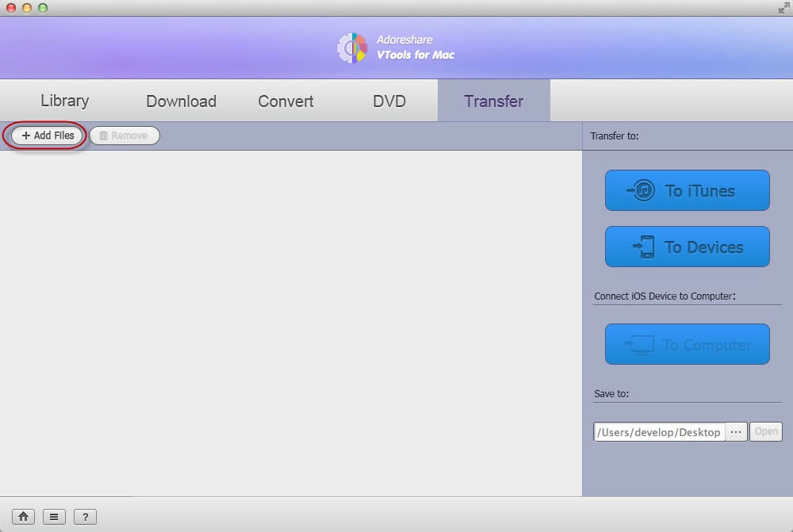Toggle fullscreen using the top-right arrows icon

pyautogui.click(x=783, y=8)
